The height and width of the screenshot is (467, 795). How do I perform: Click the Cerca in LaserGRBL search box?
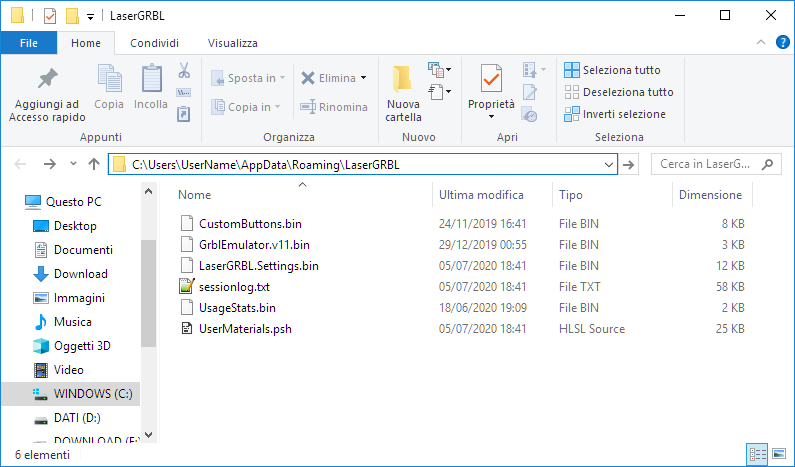click(716, 164)
